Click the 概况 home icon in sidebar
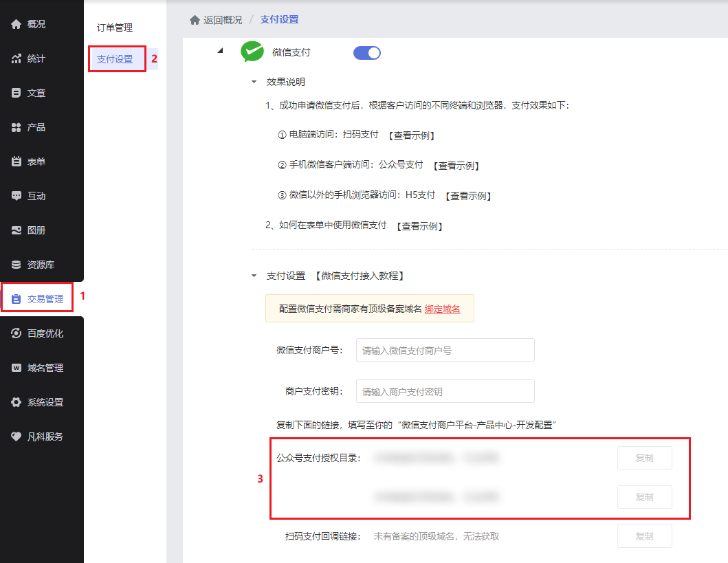The image size is (728, 563). click(x=16, y=24)
